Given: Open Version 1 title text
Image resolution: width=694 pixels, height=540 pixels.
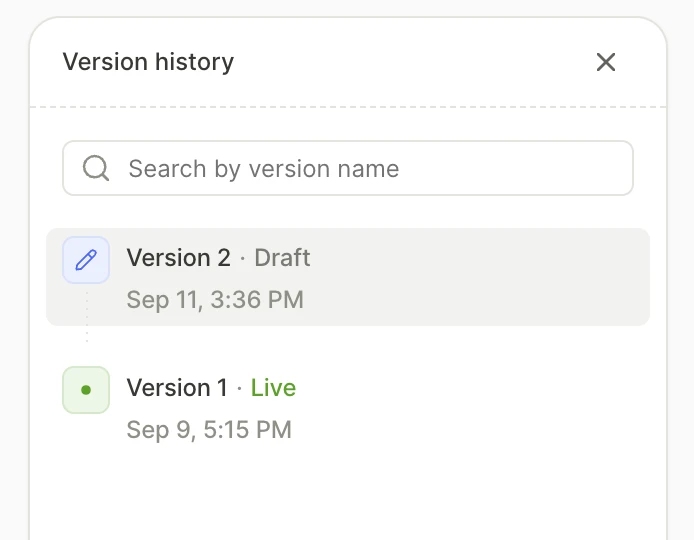Looking at the screenshot, I should click(177, 388).
